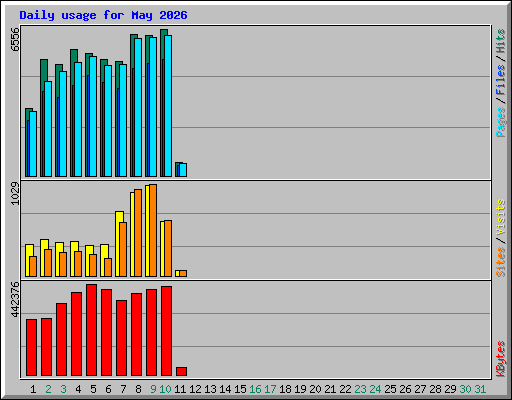Click day label 20 on the x-axis
The height and width of the screenshot is (400, 512).
(x=315, y=389)
